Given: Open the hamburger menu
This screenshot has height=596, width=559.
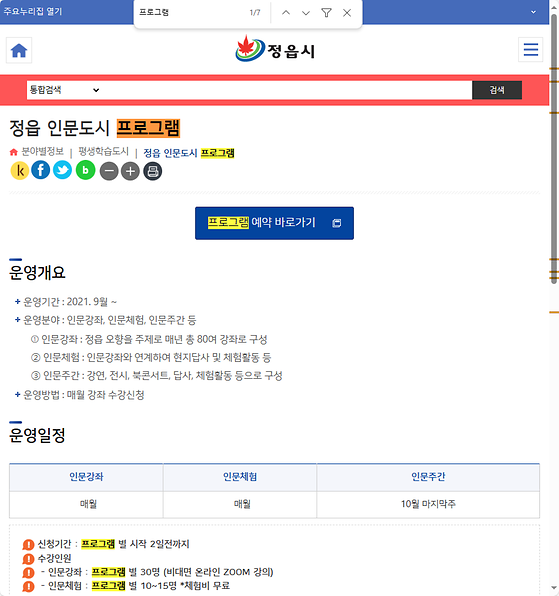Looking at the screenshot, I should click(x=530, y=50).
